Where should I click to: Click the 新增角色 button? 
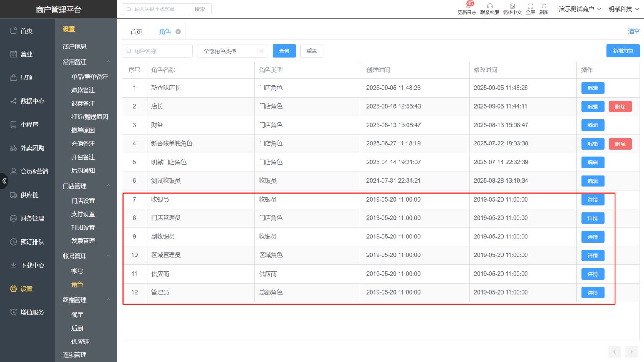coord(623,51)
